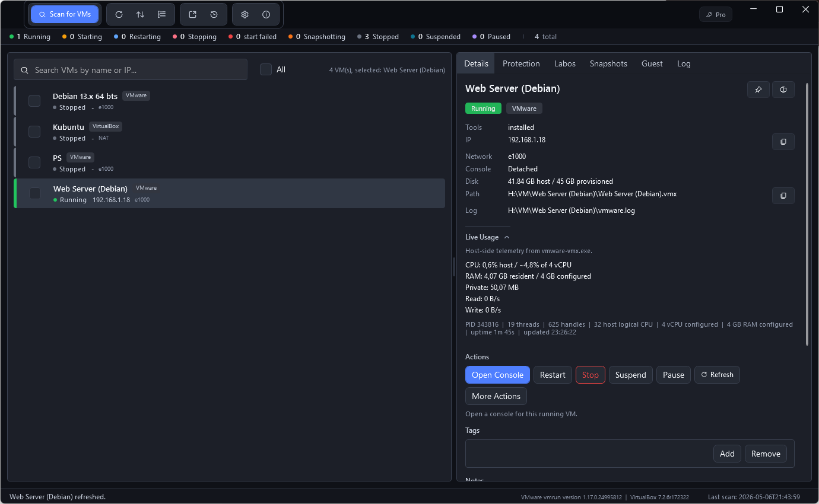Screen dimensions: 819x504
Task: Click the circular refresh icon in the toolbar
Action: click(119, 14)
